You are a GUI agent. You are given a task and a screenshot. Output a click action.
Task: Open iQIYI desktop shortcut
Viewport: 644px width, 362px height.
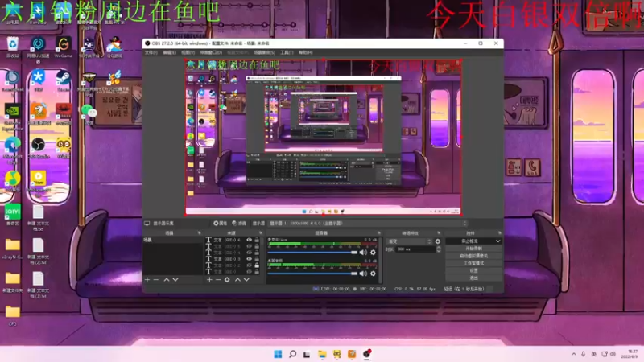click(x=12, y=215)
